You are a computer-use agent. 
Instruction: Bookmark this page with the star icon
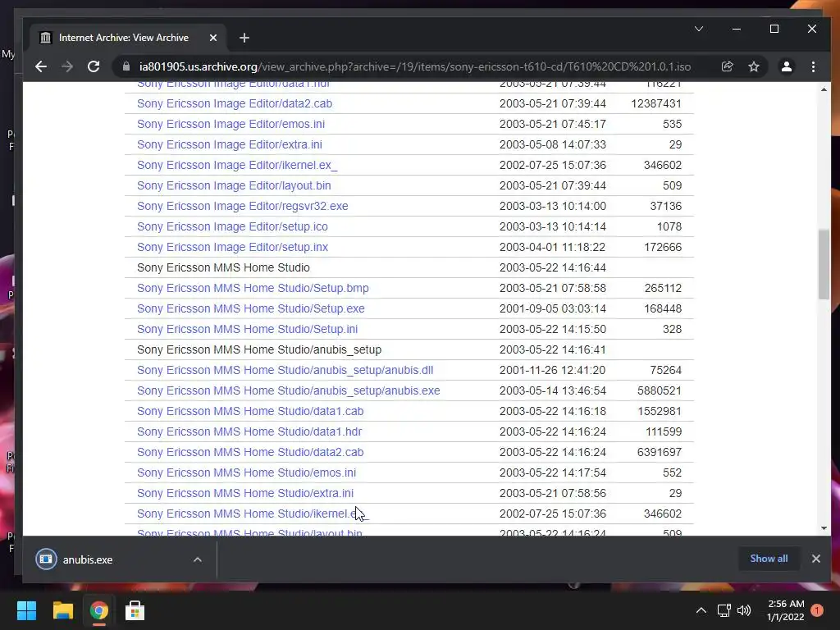pyautogui.click(x=754, y=66)
